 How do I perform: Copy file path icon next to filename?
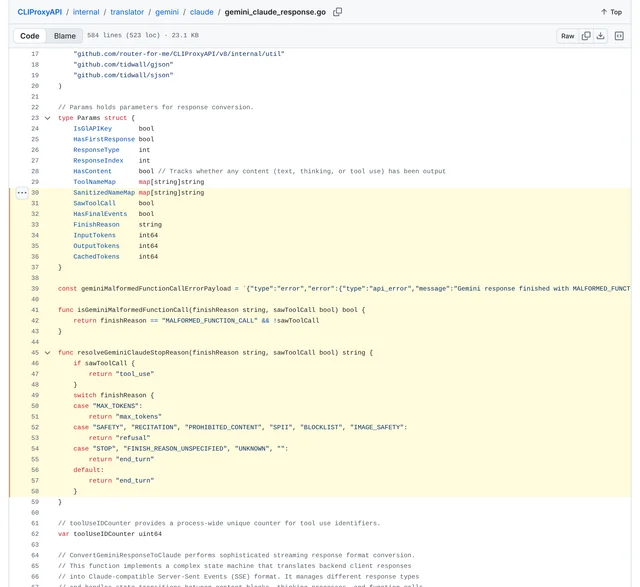click(x=337, y=12)
